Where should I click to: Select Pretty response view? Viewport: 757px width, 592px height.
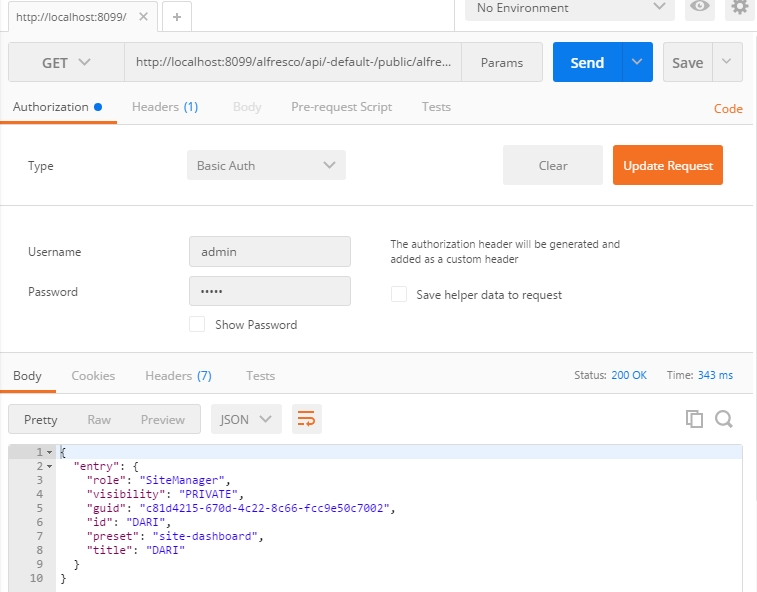pos(41,420)
